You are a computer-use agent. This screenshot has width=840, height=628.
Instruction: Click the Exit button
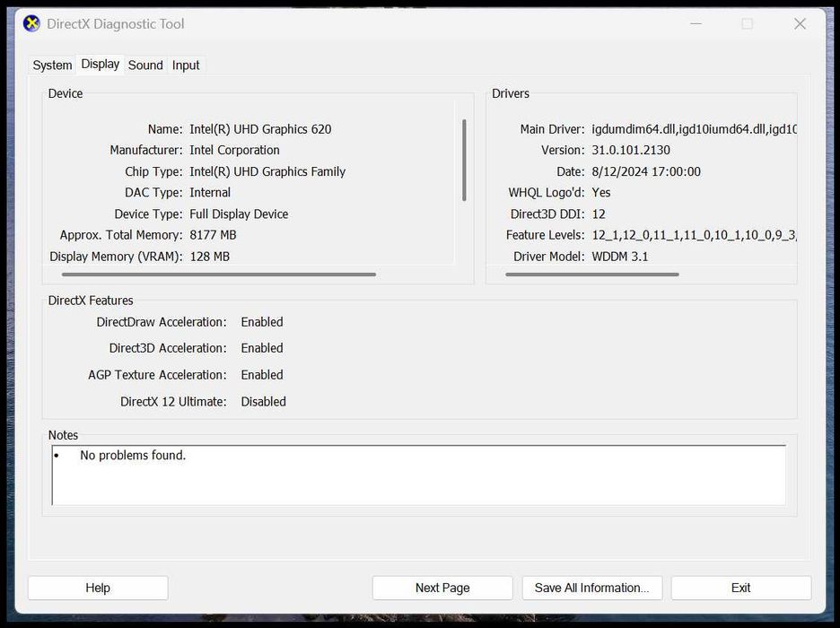[x=741, y=588]
